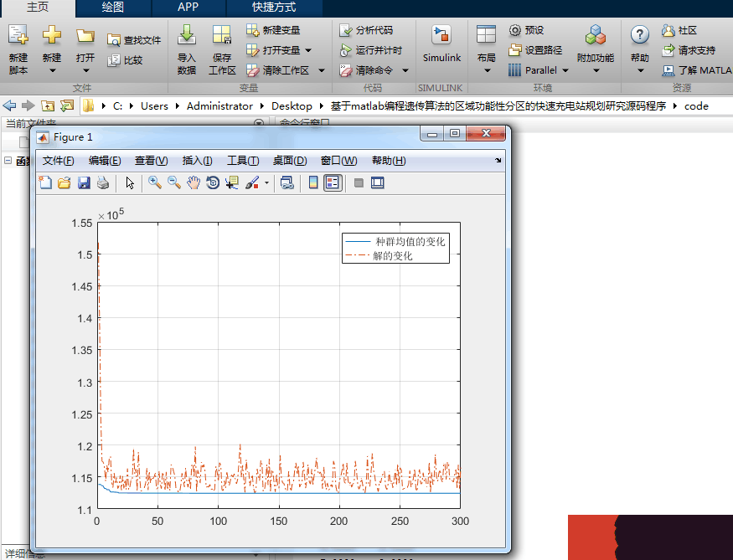
Task: Expand Open Variable (打开变量) dropdown arrow
Action: (308, 50)
